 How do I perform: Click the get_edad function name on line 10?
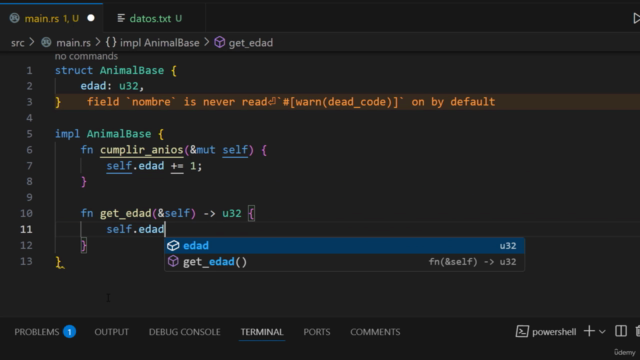(126, 213)
